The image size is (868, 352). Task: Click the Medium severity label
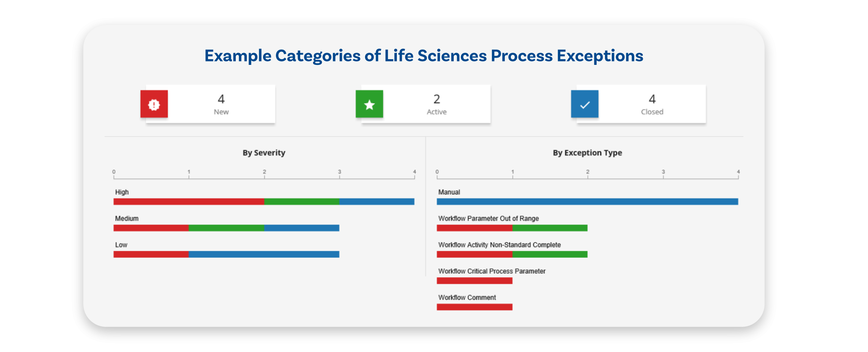tap(127, 218)
